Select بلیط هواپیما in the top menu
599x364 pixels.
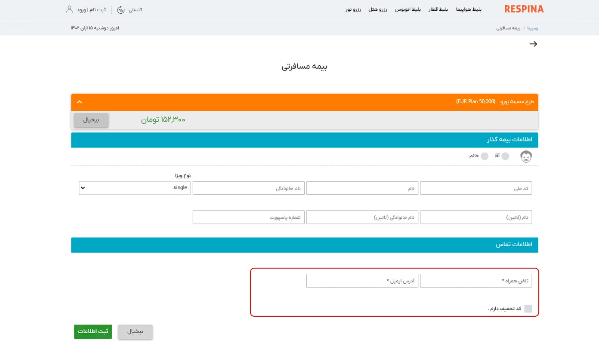(x=469, y=9)
